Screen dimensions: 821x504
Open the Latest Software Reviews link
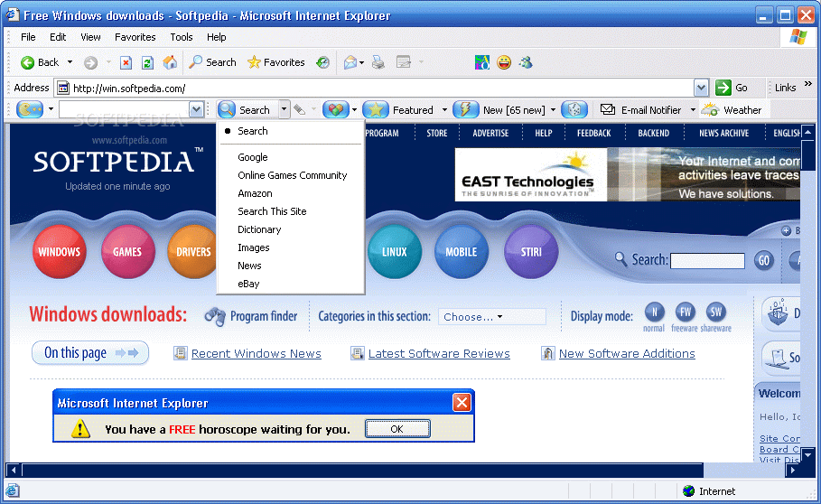click(439, 353)
